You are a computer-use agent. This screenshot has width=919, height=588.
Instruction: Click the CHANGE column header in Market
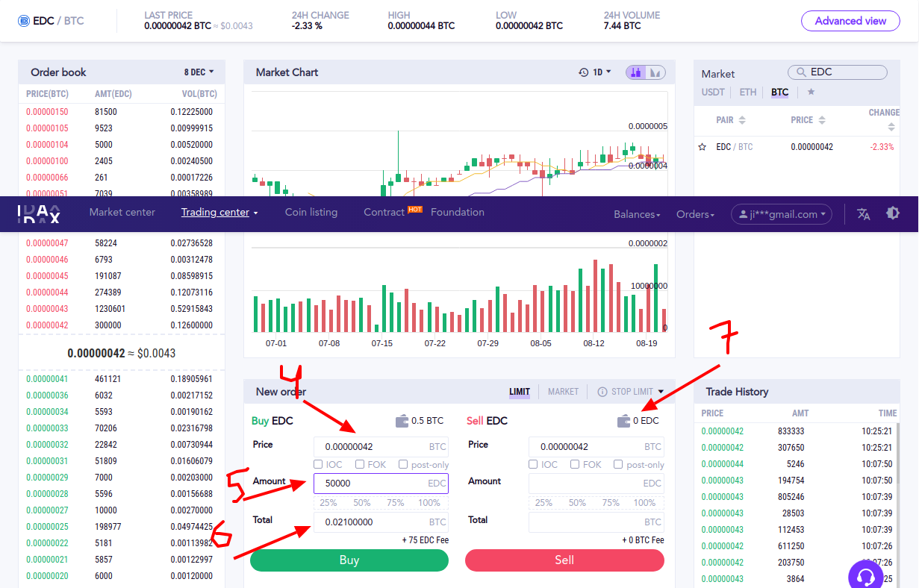tap(884, 113)
